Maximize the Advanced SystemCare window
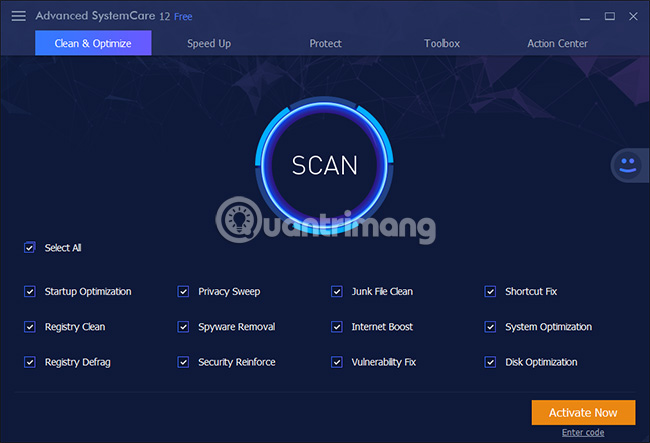Viewport: 650px width, 443px height. tap(609, 16)
